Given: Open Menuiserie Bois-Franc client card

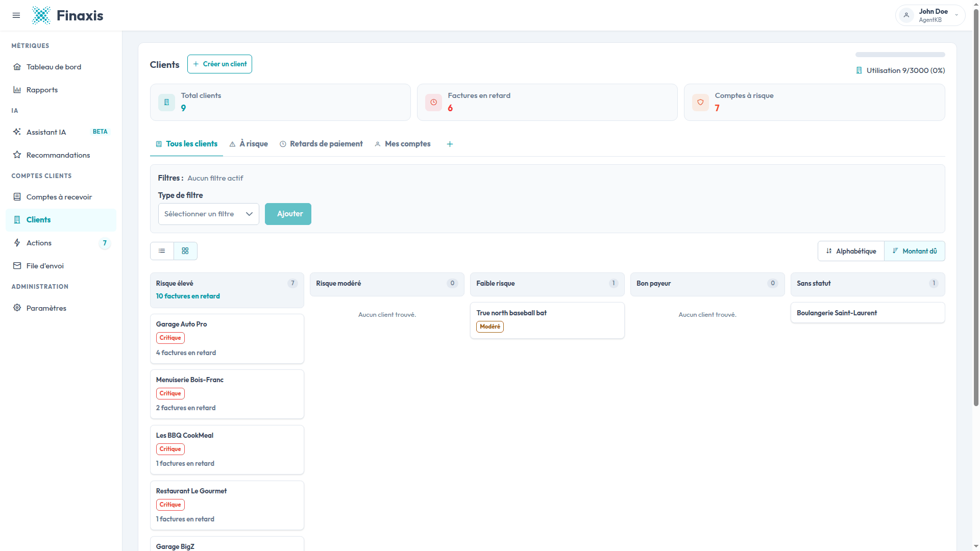Looking at the screenshot, I should pos(227,394).
